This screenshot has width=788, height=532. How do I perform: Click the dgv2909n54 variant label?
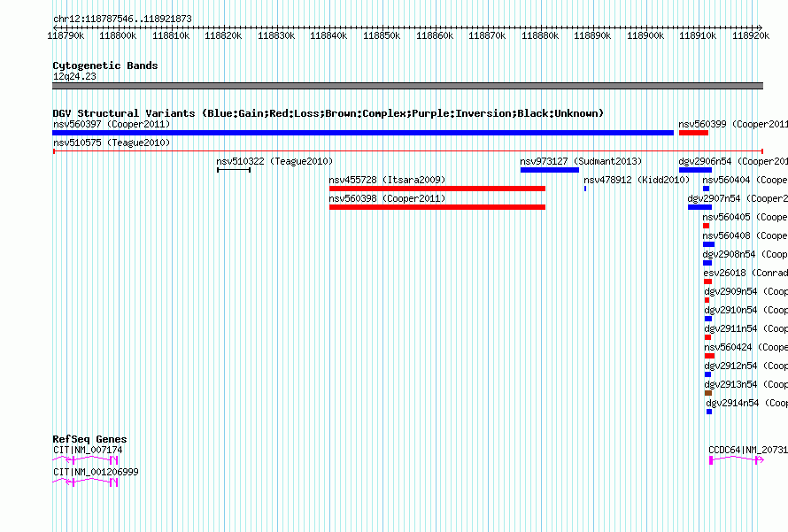[746, 291]
